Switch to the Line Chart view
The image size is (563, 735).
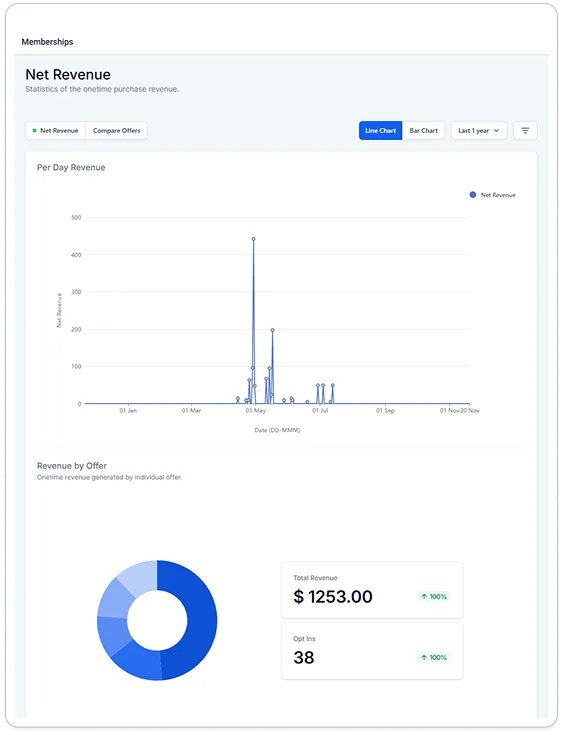coord(380,131)
